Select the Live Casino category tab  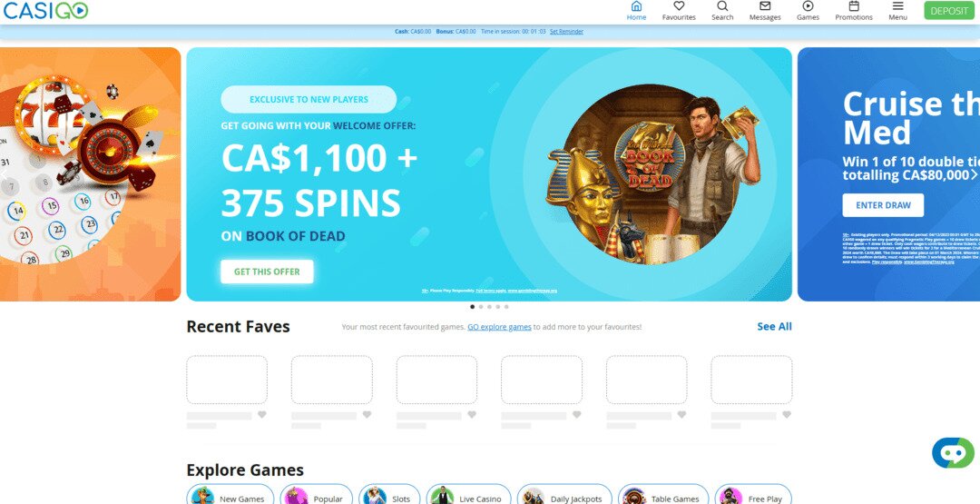tap(466, 498)
